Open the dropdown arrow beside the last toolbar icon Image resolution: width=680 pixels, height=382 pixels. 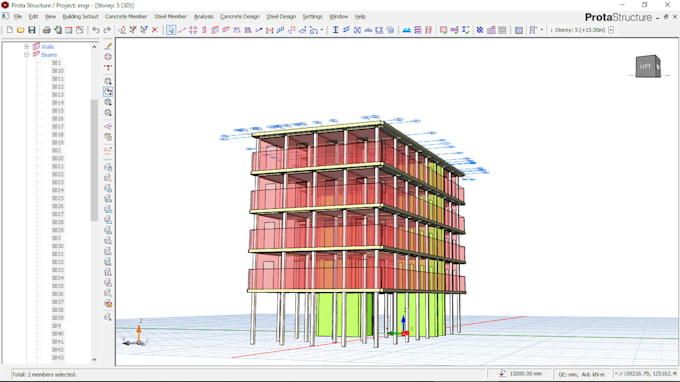(542, 30)
